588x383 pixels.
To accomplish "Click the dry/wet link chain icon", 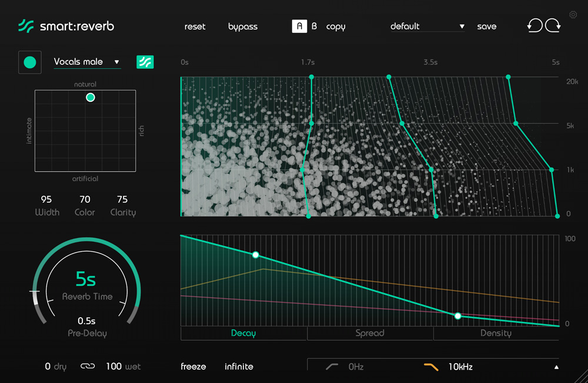I will tap(87, 367).
